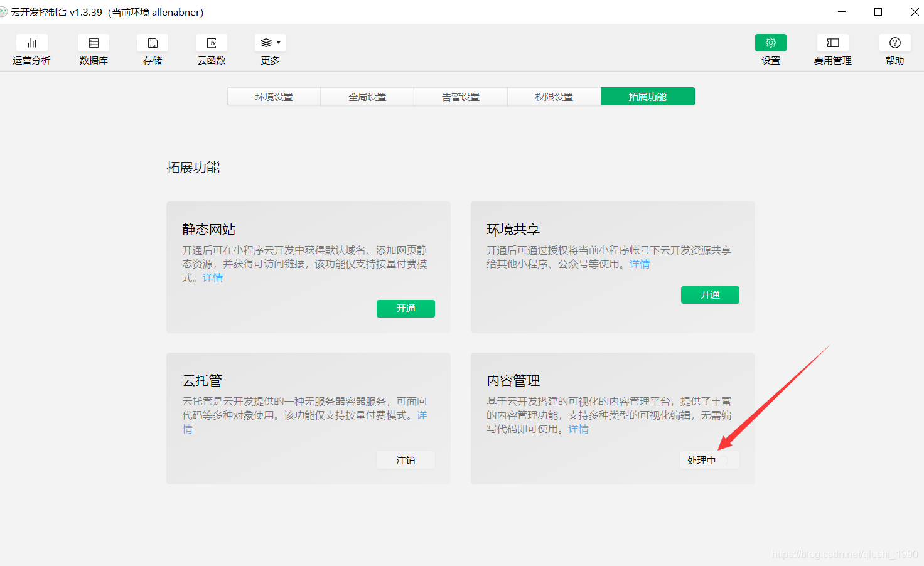Switch to the 环境设置 tab
Image resolution: width=924 pixels, height=566 pixels.
tap(274, 97)
